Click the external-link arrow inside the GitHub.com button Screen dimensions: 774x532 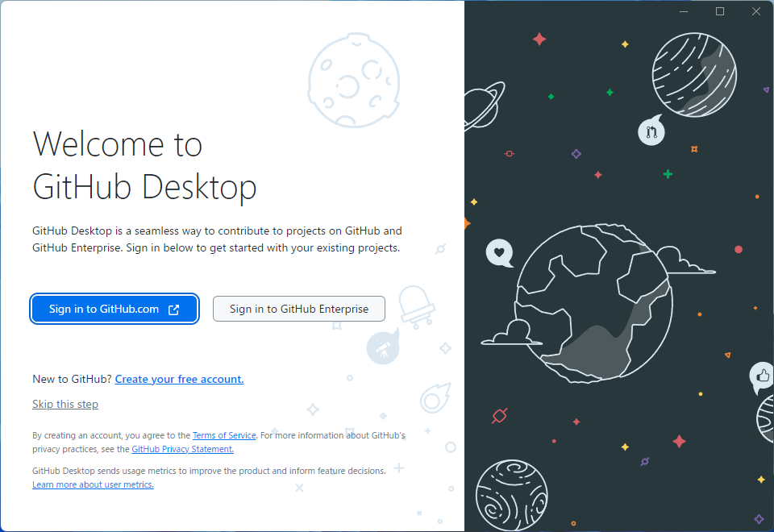173,309
